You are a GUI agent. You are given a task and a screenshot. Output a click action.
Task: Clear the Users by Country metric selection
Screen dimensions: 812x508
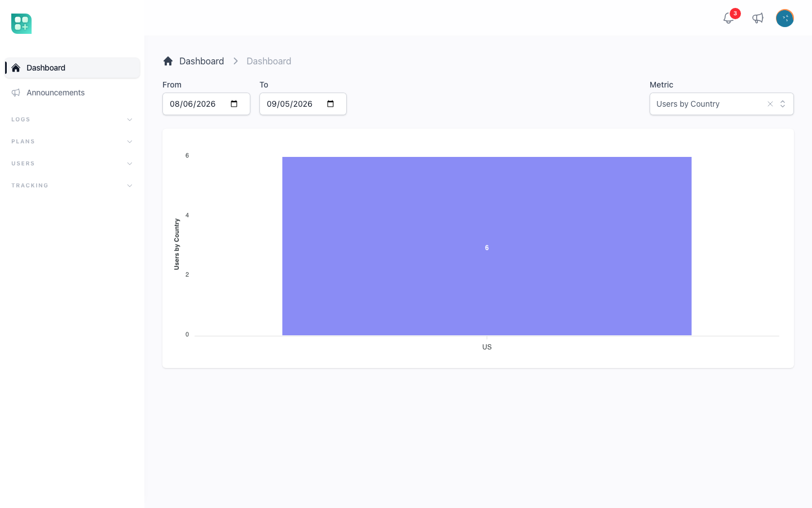[770, 104]
